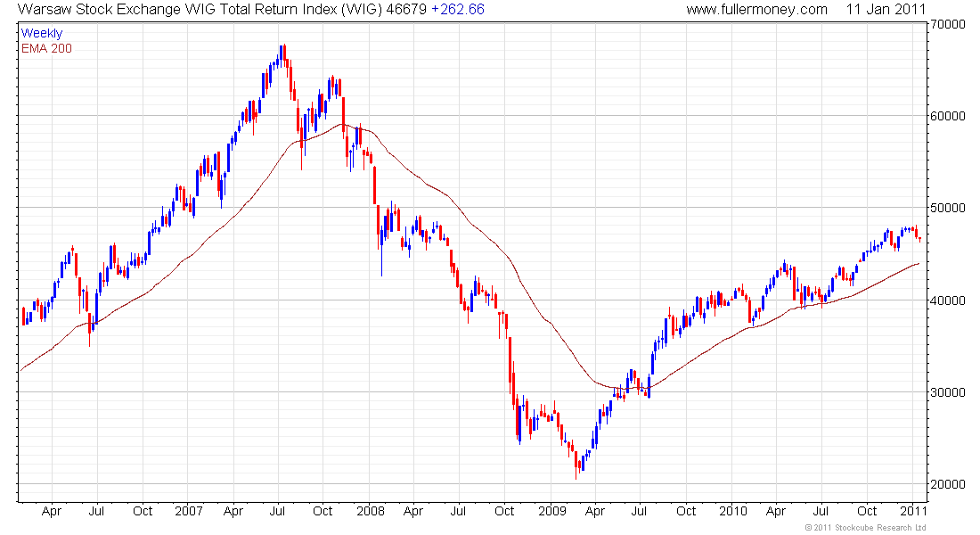
Task: Click the last candlestick at 2011
Action: point(920,240)
